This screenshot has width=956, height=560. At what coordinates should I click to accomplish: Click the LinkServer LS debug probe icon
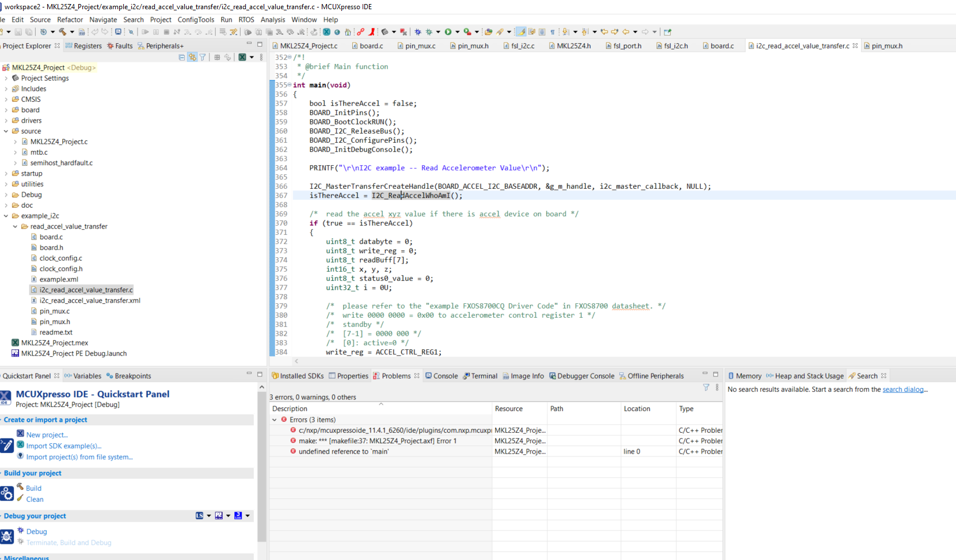pos(199,516)
